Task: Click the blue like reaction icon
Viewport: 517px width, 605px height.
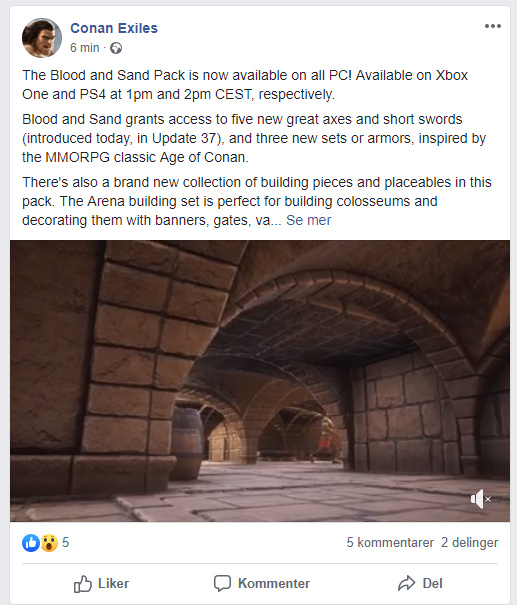Action: [x=31, y=543]
